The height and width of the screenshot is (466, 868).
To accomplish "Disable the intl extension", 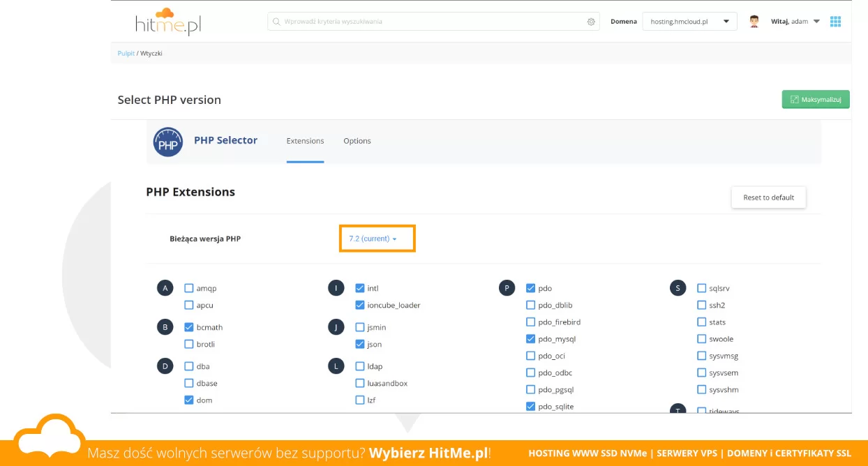I will point(360,288).
